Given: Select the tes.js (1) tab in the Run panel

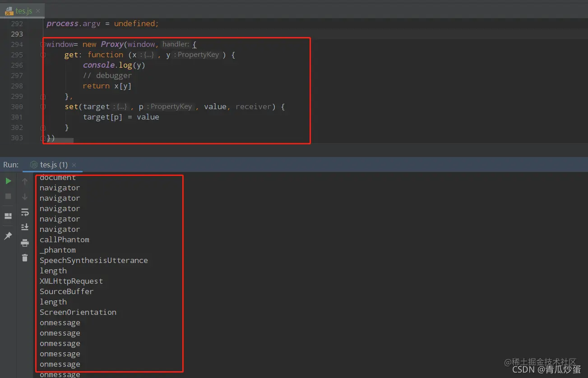Looking at the screenshot, I should coord(54,165).
